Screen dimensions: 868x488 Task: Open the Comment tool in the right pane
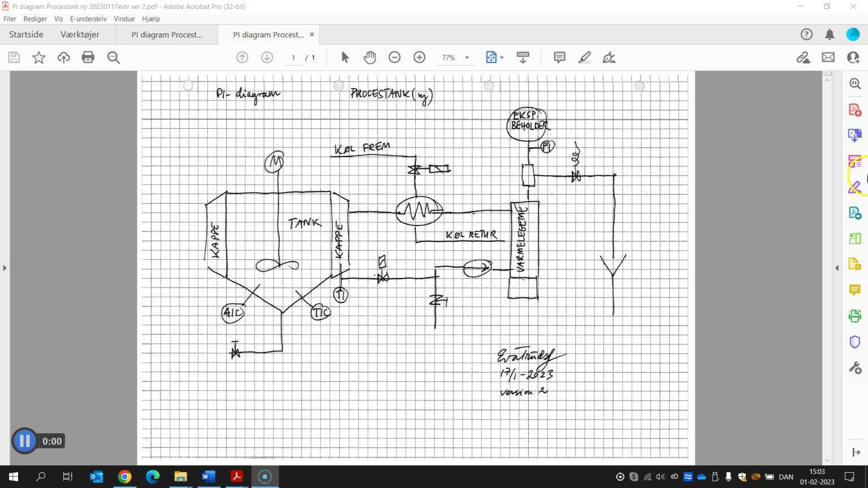pyautogui.click(x=854, y=290)
